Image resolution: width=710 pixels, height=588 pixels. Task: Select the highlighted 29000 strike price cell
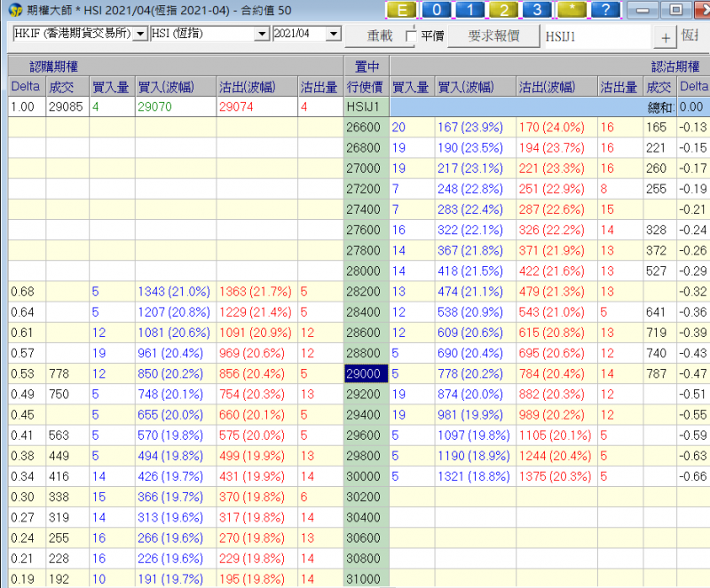click(x=365, y=374)
